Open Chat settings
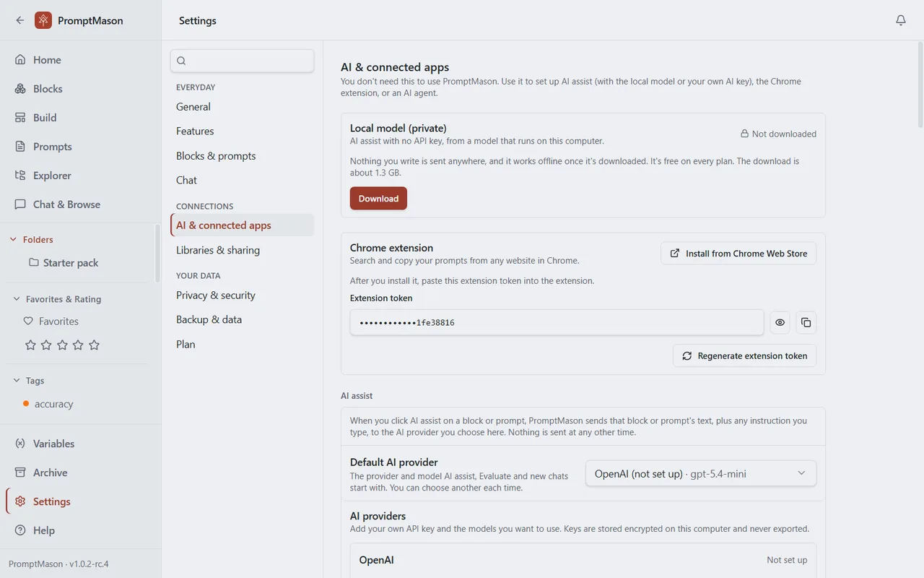The height and width of the screenshot is (578, 924). pos(242,181)
